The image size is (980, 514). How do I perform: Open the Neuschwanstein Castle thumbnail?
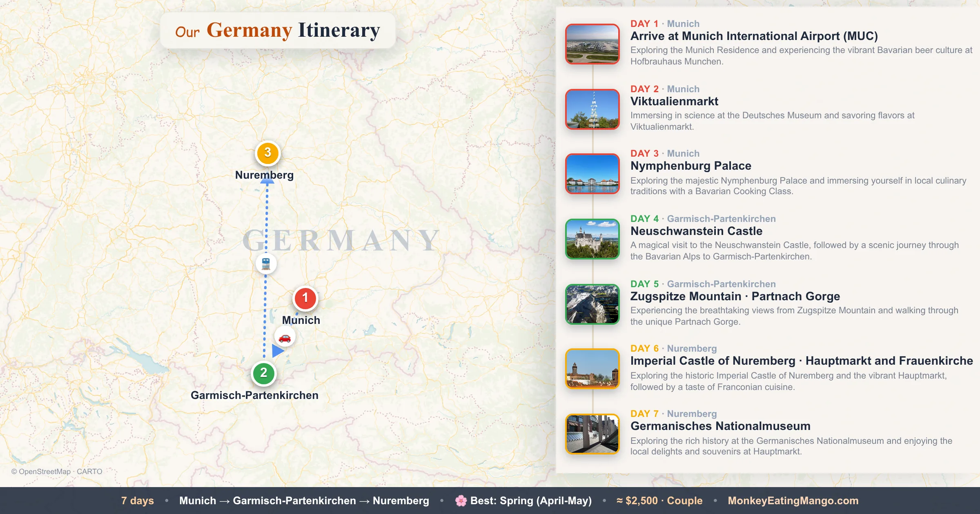(592, 239)
